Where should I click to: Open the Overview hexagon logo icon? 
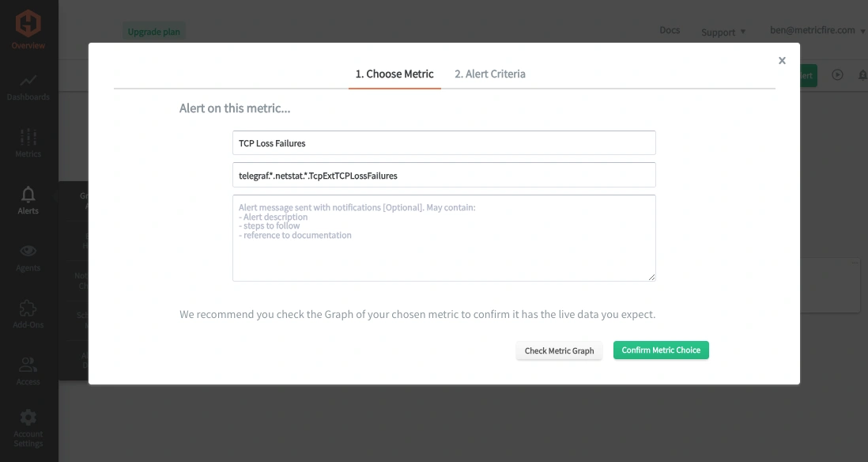click(x=28, y=24)
